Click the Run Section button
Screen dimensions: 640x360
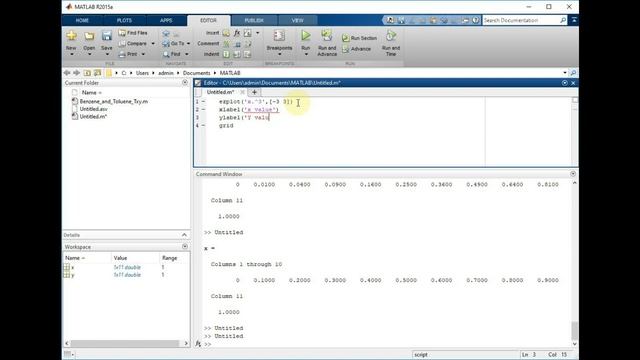[360, 38]
